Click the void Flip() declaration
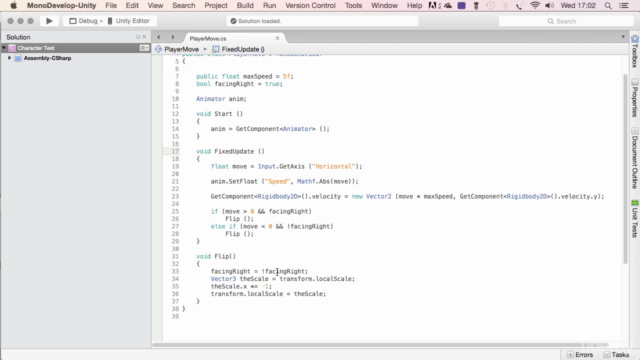The image size is (640, 360). (x=216, y=256)
